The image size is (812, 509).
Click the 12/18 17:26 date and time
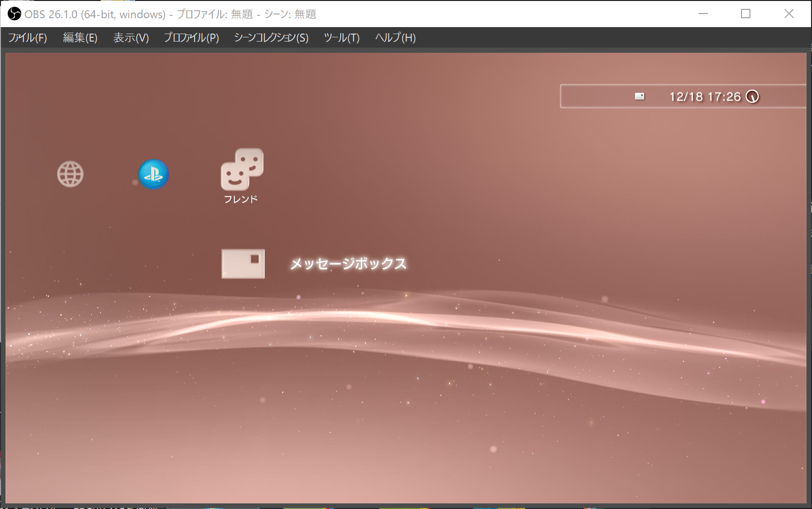pyautogui.click(x=705, y=97)
